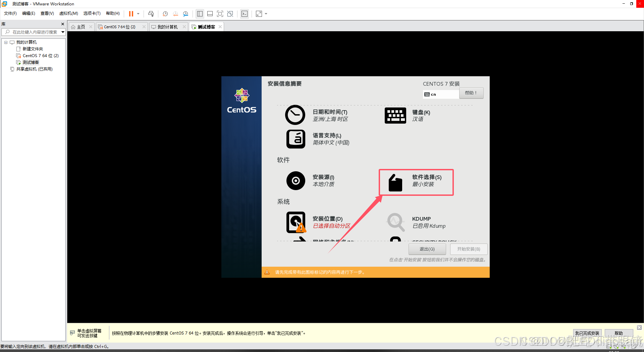Viewport: 644px width, 352px height.
Task: Open 语言支持(L) language icon
Action: [x=296, y=139]
